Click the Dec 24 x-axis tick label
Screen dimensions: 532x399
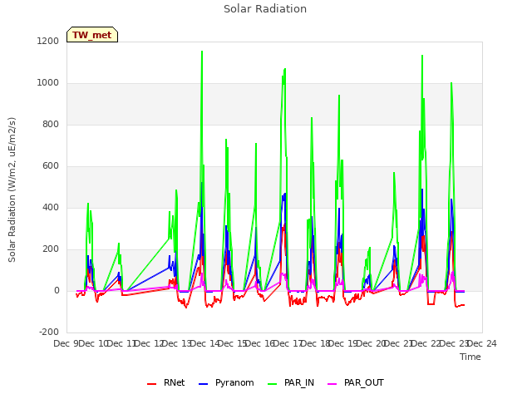tap(482, 343)
